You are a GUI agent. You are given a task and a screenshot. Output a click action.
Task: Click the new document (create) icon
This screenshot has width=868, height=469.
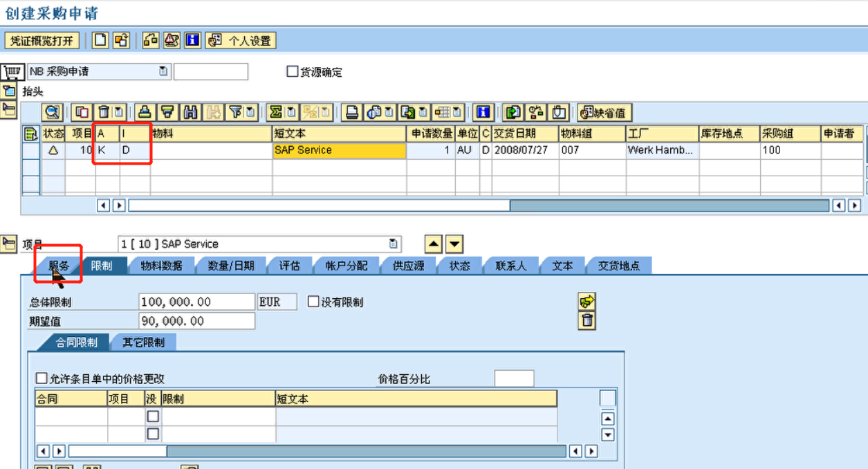click(101, 40)
